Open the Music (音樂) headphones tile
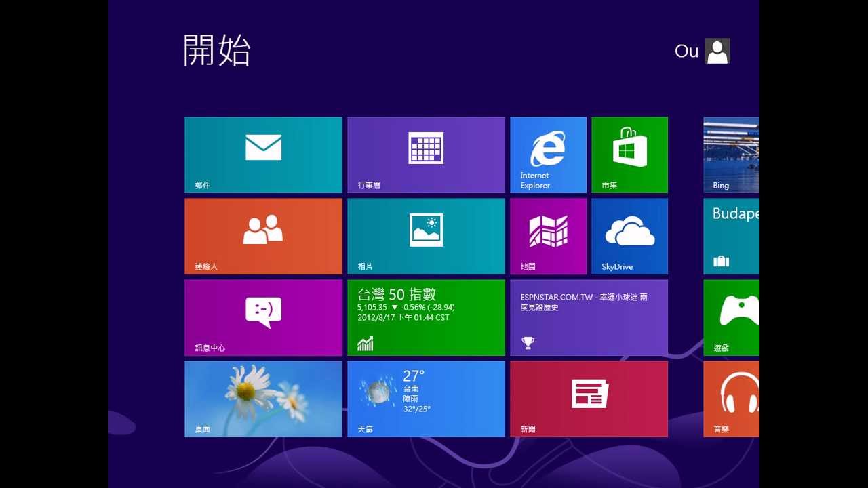This screenshot has height=488, width=868. point(731,399)
